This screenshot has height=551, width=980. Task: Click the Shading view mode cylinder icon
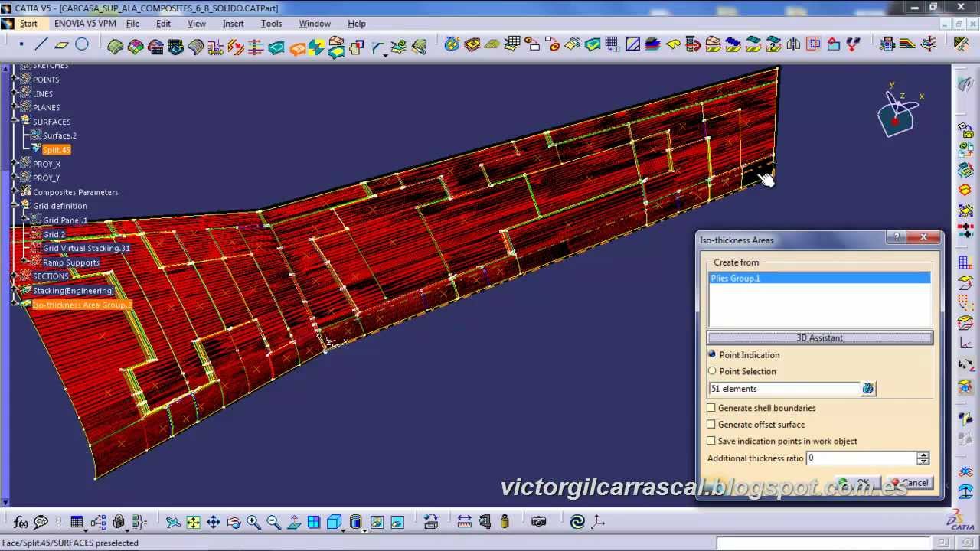tap(355, 522)
